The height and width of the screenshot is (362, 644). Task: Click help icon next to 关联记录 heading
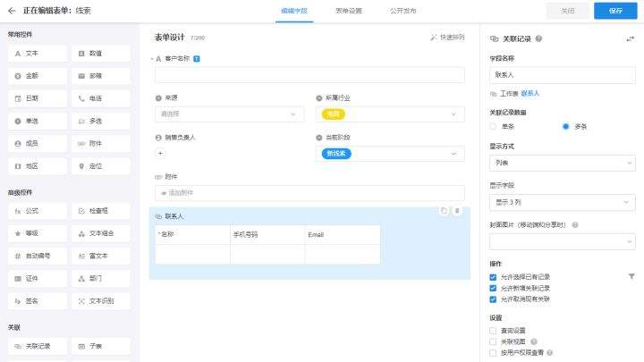pos(538,38)
